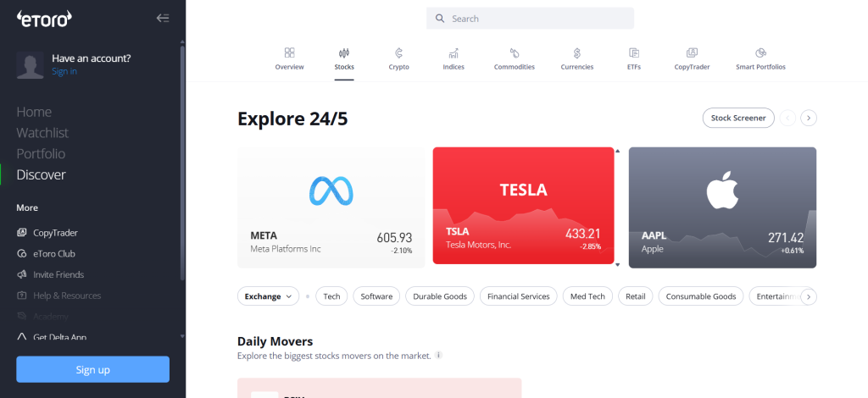Screen dimensions: 868x398
Task: Click the Stocks candlestick icon
Action: [x=344, y=53]
